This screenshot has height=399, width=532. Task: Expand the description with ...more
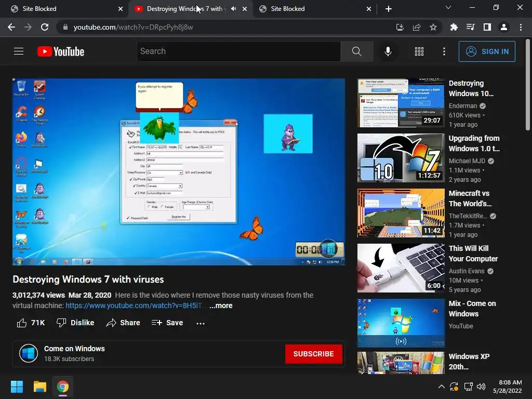[221, 305]
